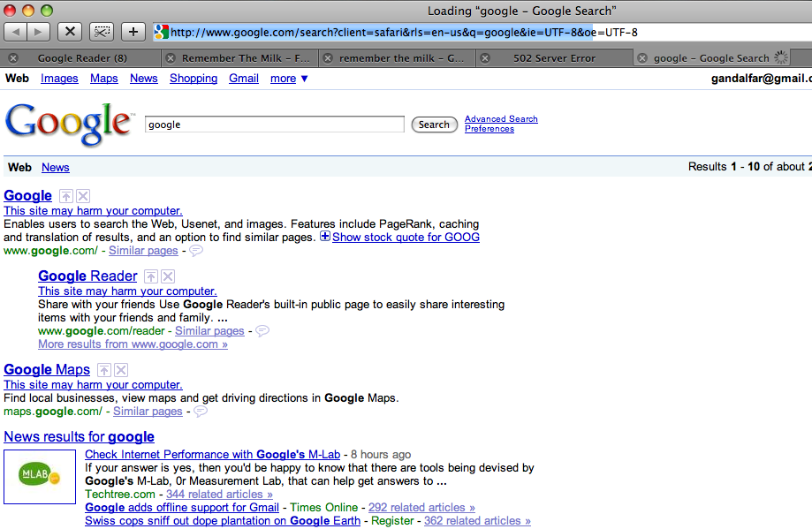Click harm warning under Google result

pos(93,211)
